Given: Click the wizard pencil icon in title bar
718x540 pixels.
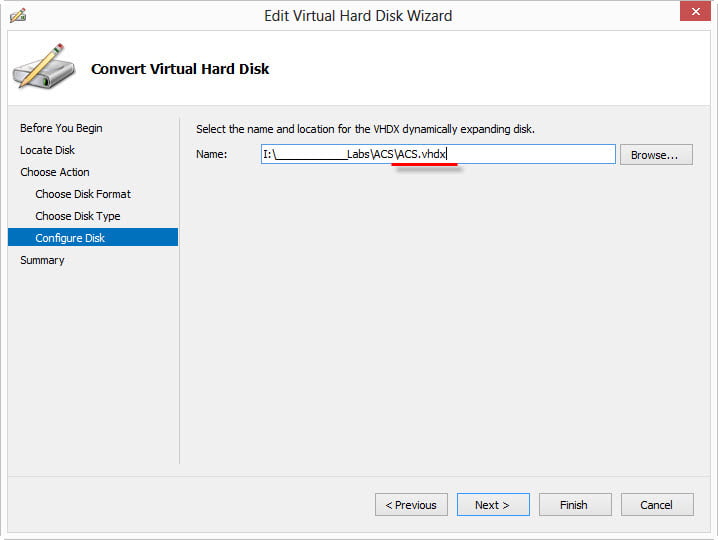Looking at the screenshot, I should [17, 16].
